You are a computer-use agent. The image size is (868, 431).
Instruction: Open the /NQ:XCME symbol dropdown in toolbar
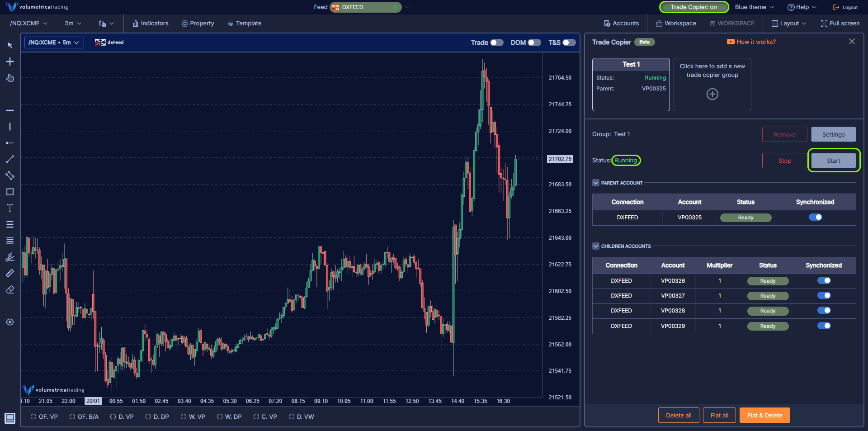[x=28, y=24]
